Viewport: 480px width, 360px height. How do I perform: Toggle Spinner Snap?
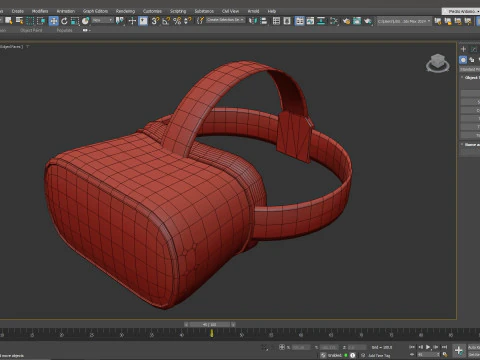[x=188, y=21]
